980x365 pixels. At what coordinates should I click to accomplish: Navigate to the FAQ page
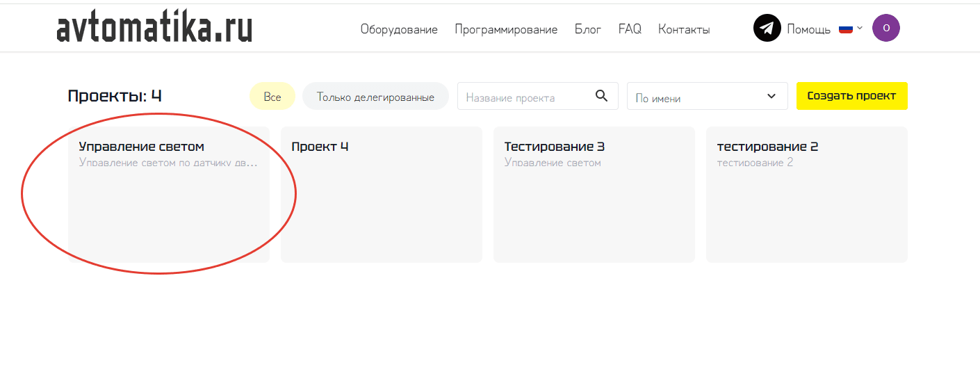click(630, 29)
